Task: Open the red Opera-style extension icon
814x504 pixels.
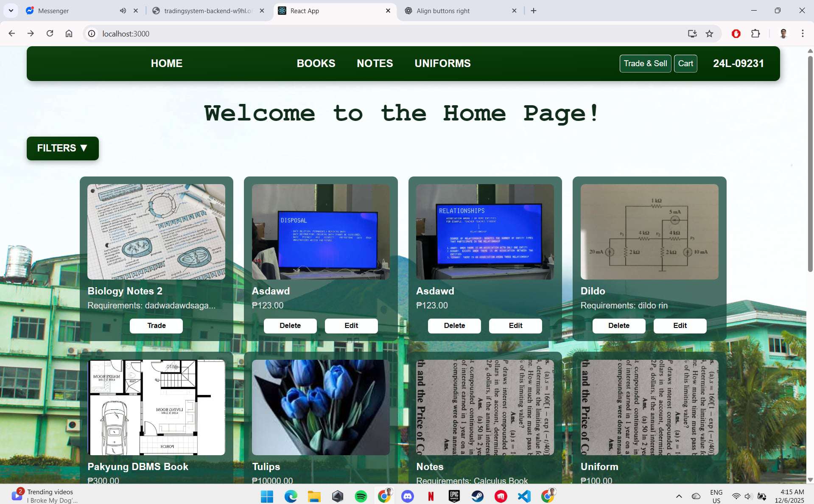Action: [x=736, y=34]
